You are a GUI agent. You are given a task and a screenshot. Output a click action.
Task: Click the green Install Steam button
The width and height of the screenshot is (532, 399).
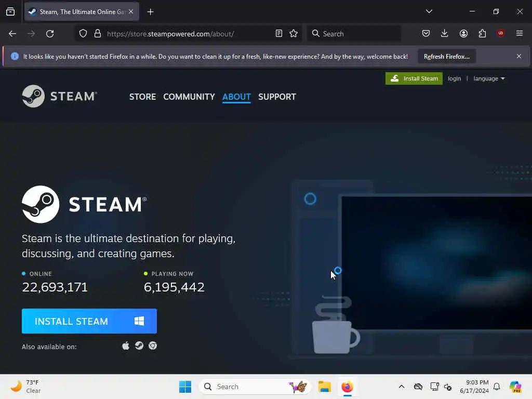pyautogui.click(x=414, y=78)
